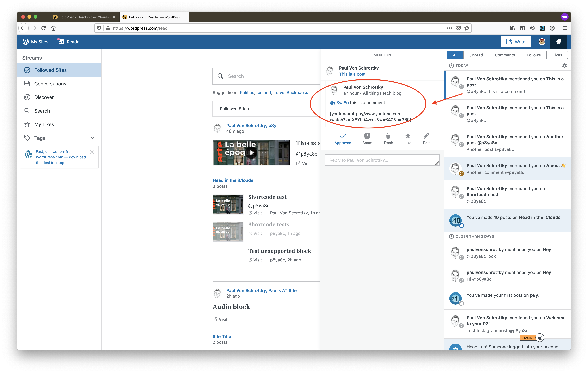The height and width of the screenshot is (373, 588).
Task: Select the Comments notifications filter
Action: pyautogui.click(x=504, y=55)
